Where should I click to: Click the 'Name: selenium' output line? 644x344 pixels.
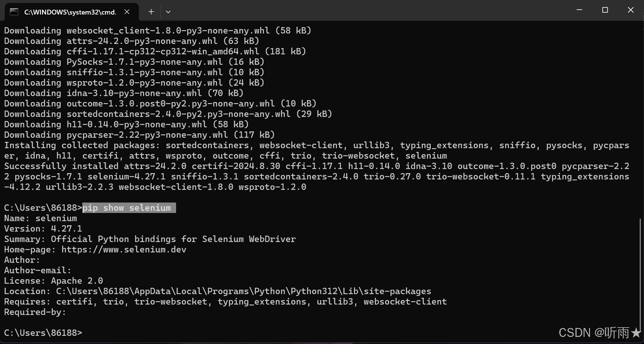click(41, 218)
